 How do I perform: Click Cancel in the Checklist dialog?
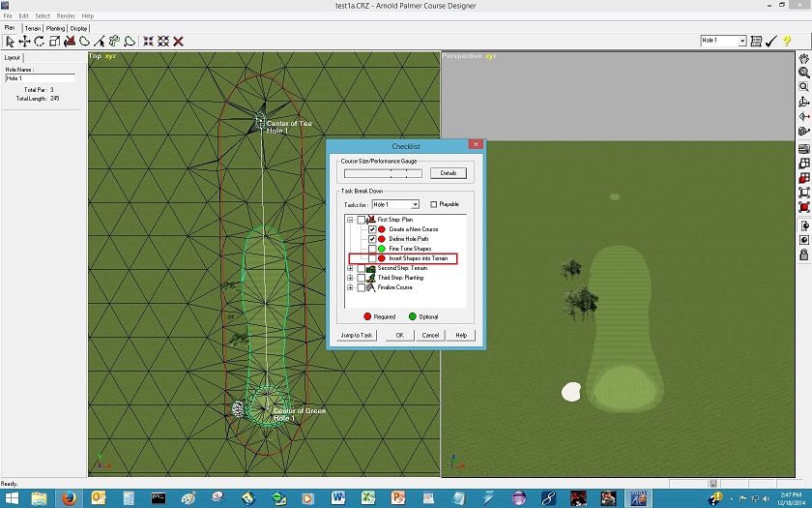pyautogui.click(x=430, y=336)
